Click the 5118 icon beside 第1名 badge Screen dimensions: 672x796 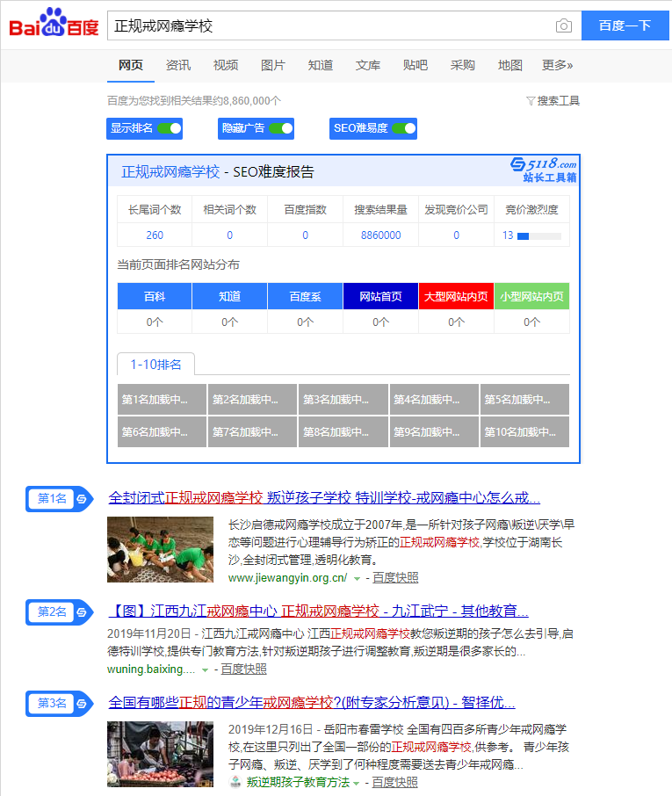[x=82, y=499]
